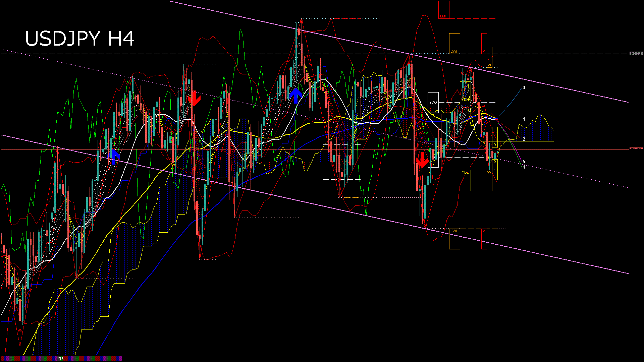The height and width of the screenshot is (362, 644).
Task: Select projection line label 1
Action: pyautogui.click(x=524, y=119)
